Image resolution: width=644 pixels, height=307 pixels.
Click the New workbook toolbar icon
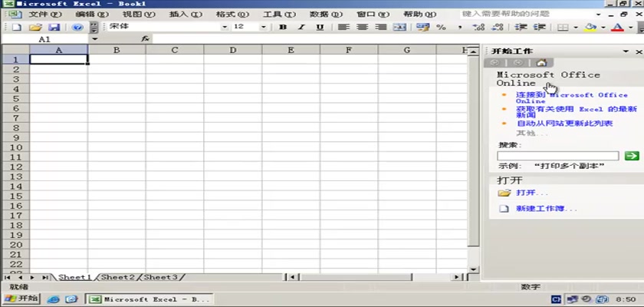click(x=16, y=28)
